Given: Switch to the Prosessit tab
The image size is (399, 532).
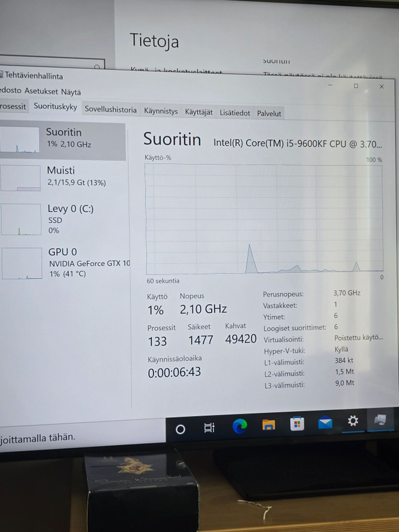Looking at the screenshot, I should (13, 106).
